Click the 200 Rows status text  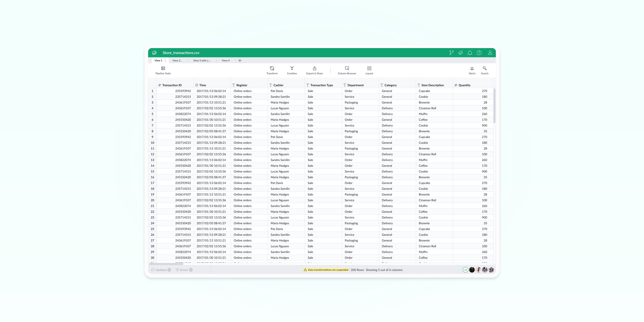357,270
